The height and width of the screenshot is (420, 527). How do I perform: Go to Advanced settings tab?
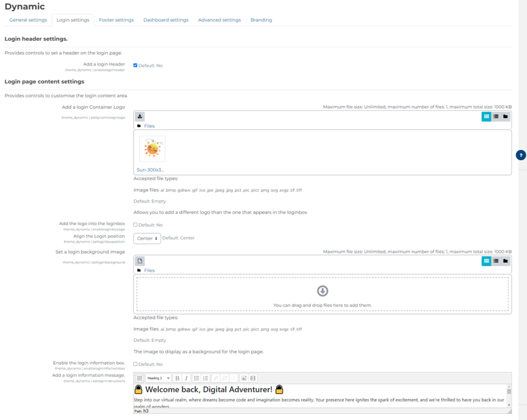click(219, 20)
